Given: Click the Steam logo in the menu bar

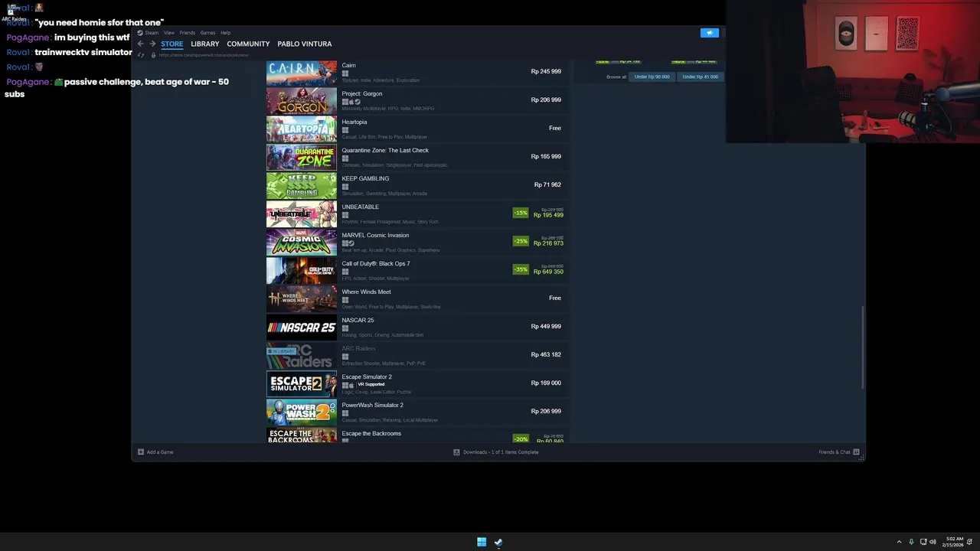Looking at the screenshot, I should [140, 33].
